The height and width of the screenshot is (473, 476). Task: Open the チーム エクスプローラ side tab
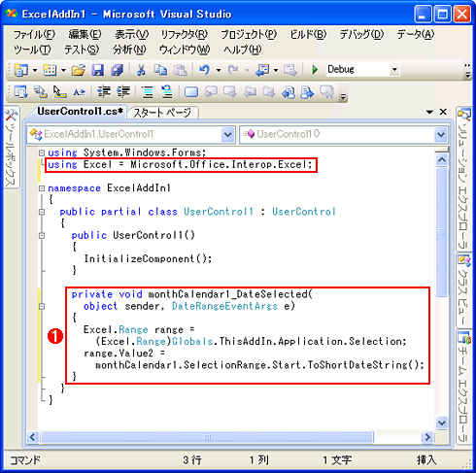click(463, 388)
